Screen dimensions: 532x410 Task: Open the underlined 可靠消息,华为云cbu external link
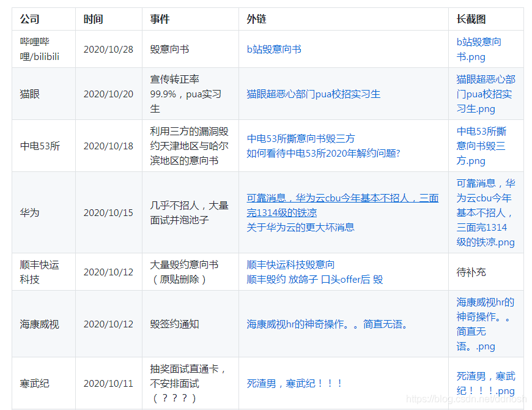(x=342, y=205)
